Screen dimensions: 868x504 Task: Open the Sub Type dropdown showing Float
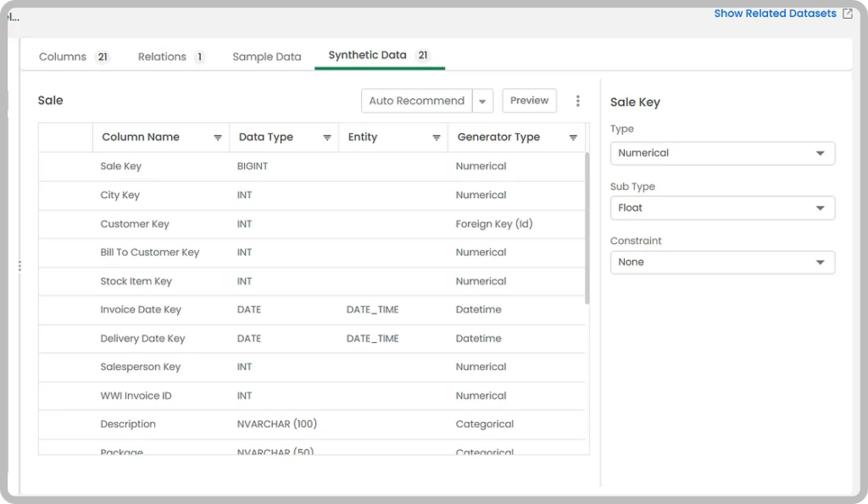click(x=722, y=208)
